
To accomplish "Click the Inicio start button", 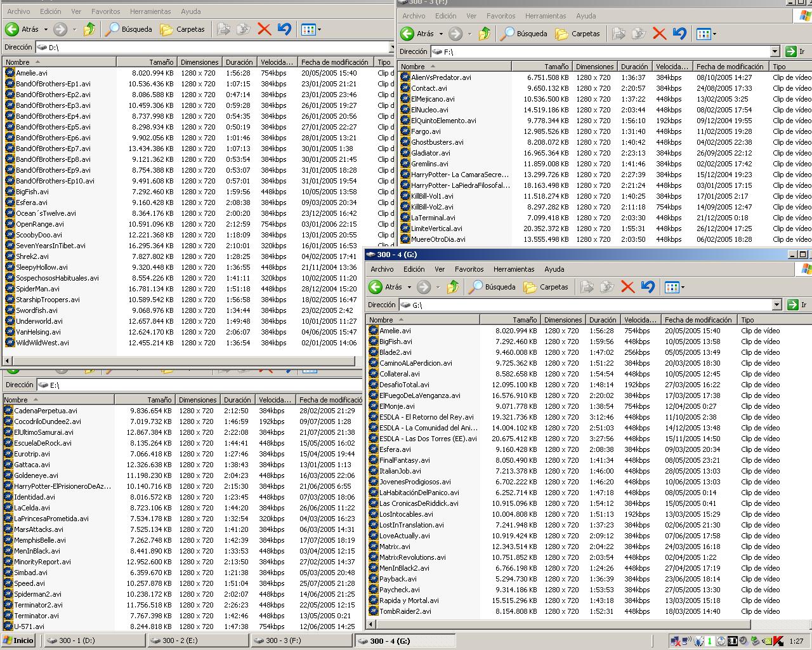I will 18,640.
